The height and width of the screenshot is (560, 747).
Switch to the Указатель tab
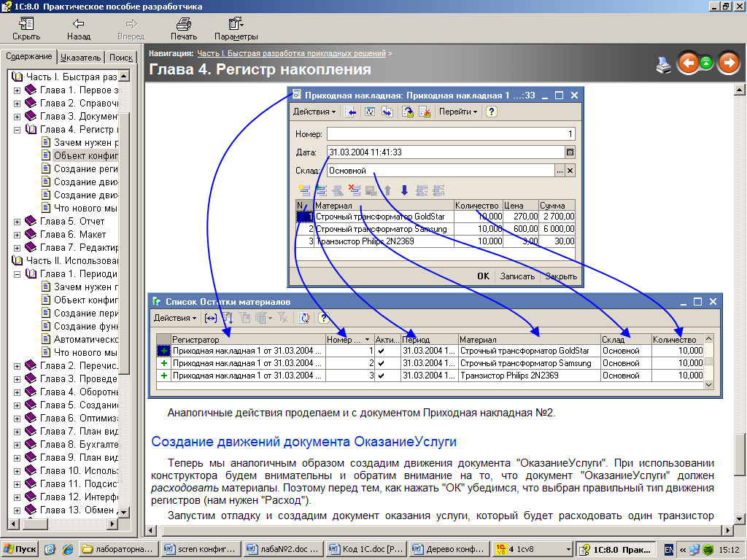[x=80, y=58]
